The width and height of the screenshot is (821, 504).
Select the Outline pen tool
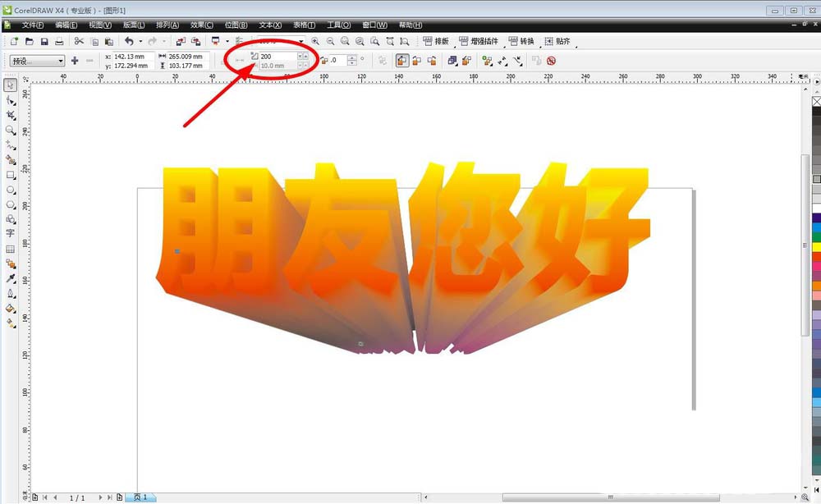pos(11,294)
